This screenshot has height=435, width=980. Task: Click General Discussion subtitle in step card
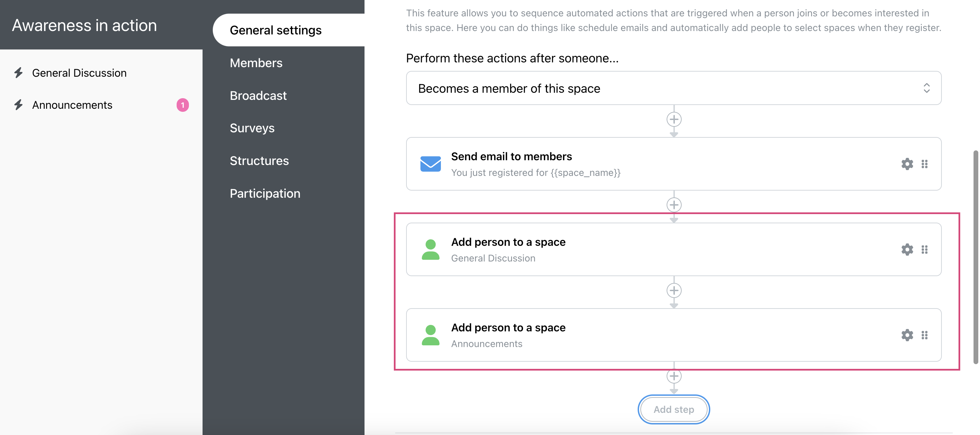493,258
